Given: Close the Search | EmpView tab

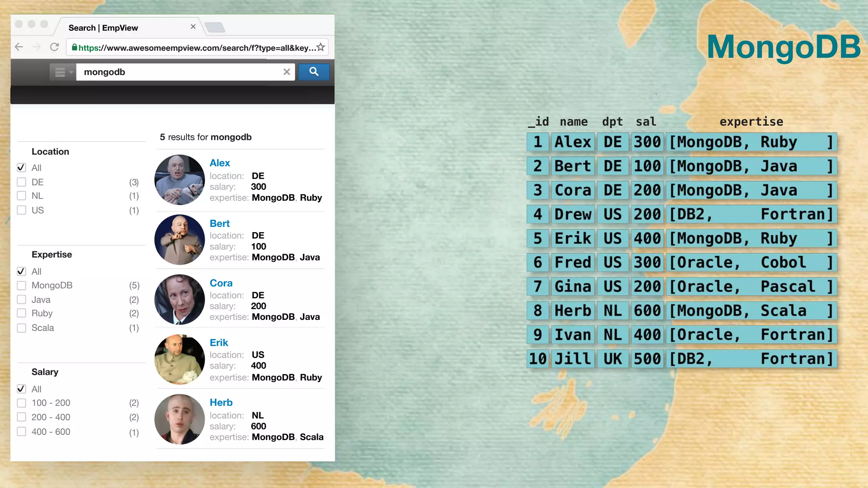Looking at the screenshot, I should 193,27.
